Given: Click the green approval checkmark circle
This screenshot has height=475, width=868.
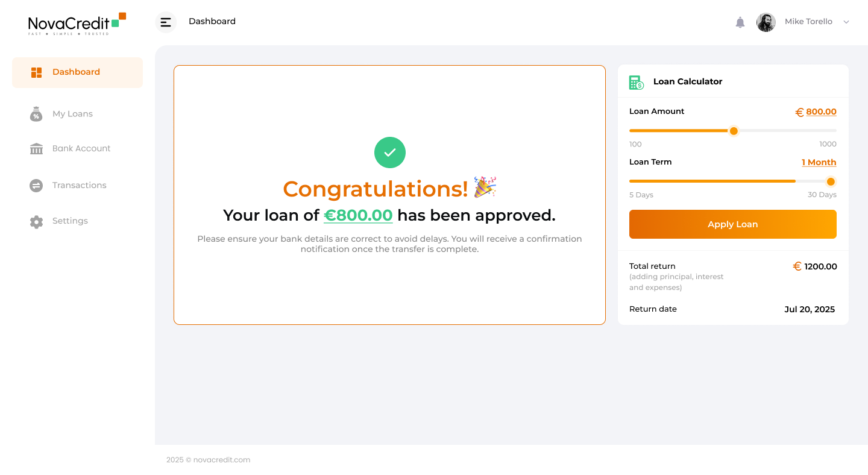Looking at the screenshot, I should [x=390, y=153].
